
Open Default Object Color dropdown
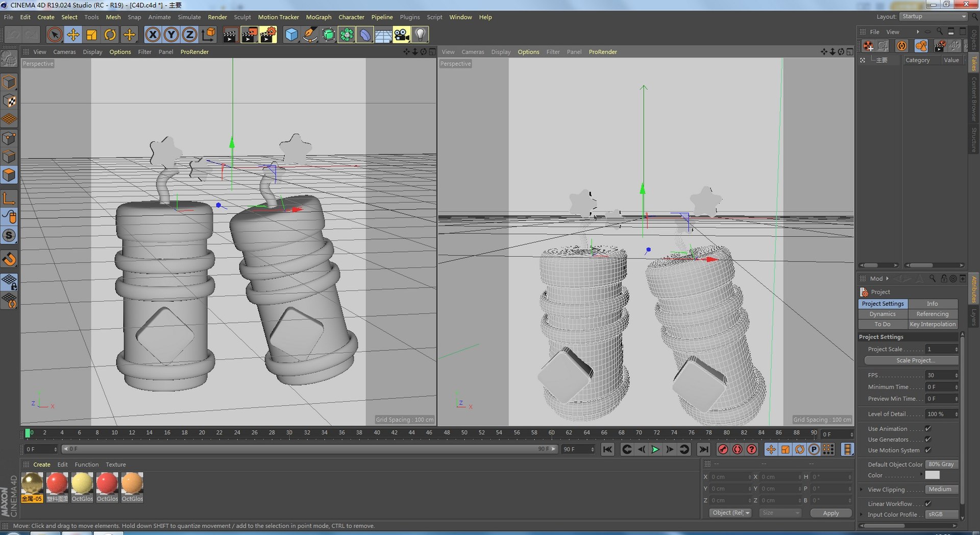(942, 464)
